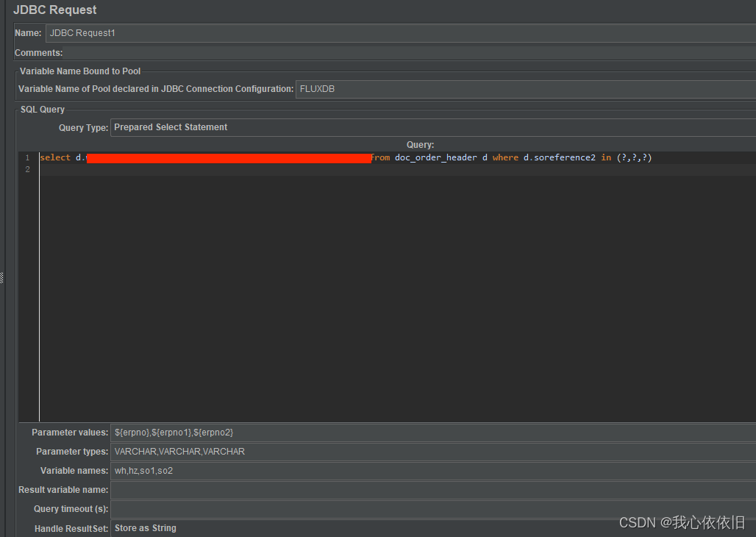Click the Query timeout field
This screenshot has width=756, height=537.
294,508
